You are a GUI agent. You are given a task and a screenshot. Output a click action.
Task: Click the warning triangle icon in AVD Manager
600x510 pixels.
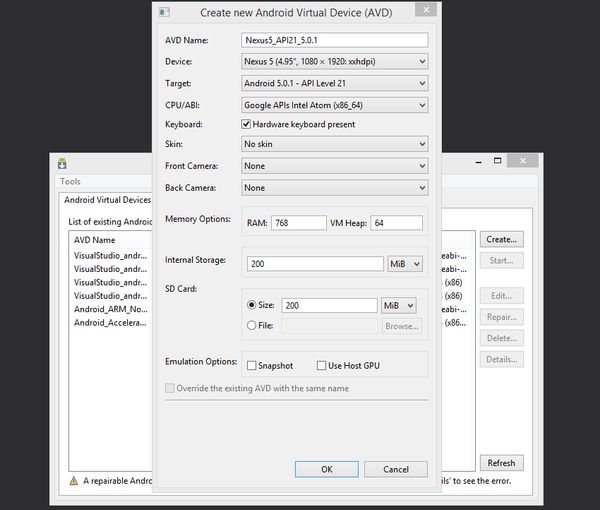[74, 481]
